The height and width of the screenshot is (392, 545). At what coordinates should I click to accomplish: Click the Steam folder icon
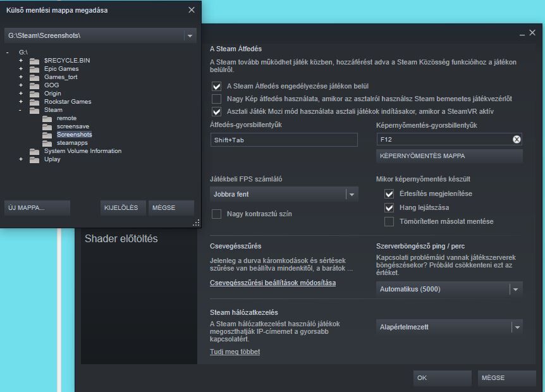(x=34, y=110)
